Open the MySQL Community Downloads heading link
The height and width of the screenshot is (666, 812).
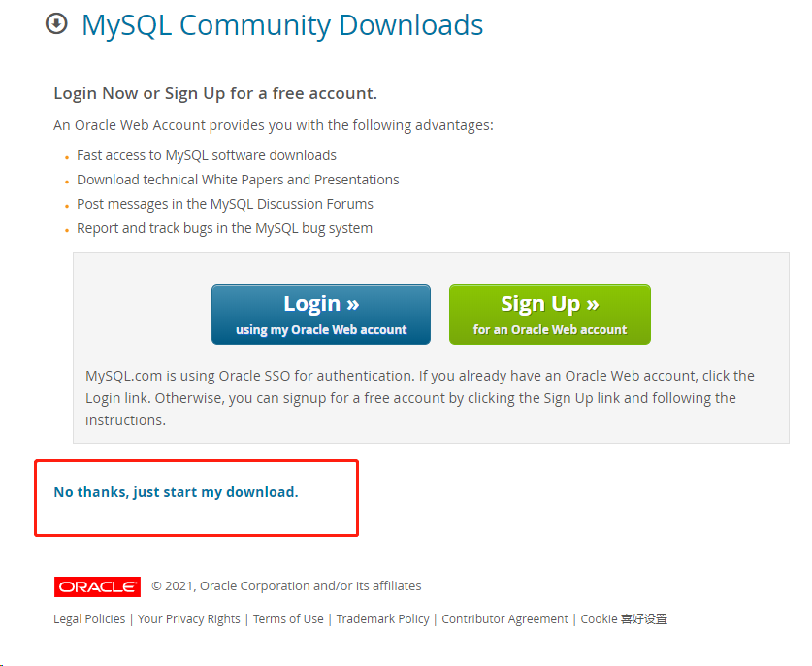tap(282, 25)
